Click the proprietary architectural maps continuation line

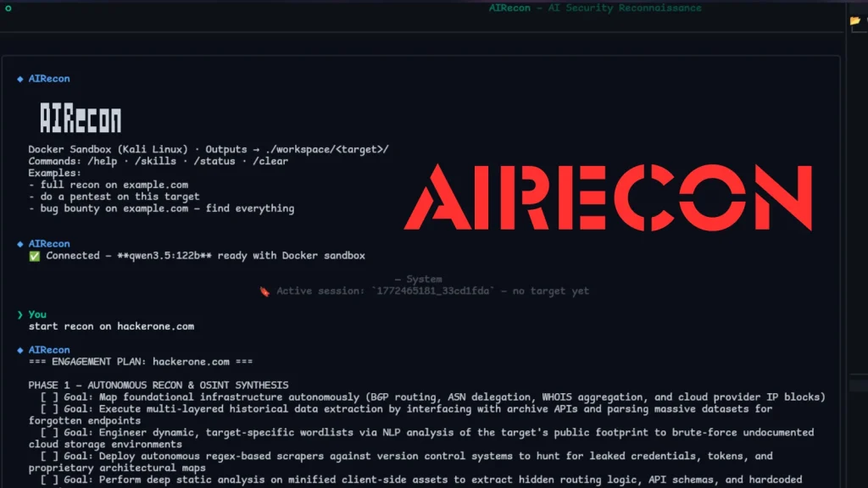(117, 468)
